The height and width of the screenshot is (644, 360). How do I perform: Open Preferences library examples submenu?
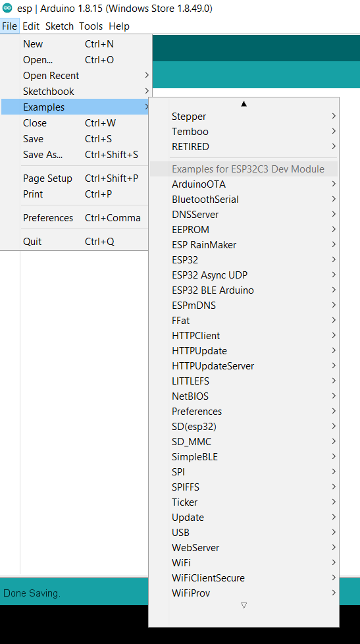coord(244,412)
